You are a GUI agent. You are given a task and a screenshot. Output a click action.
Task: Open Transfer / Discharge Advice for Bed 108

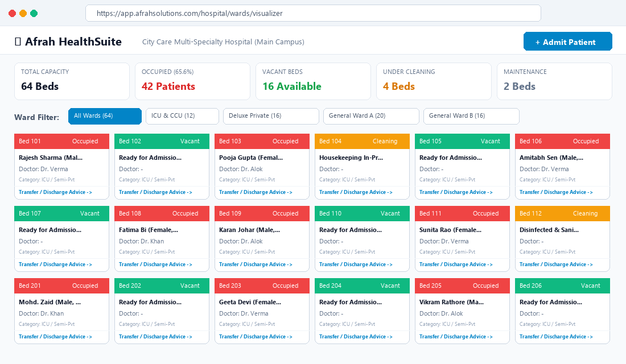click(156, 264)
